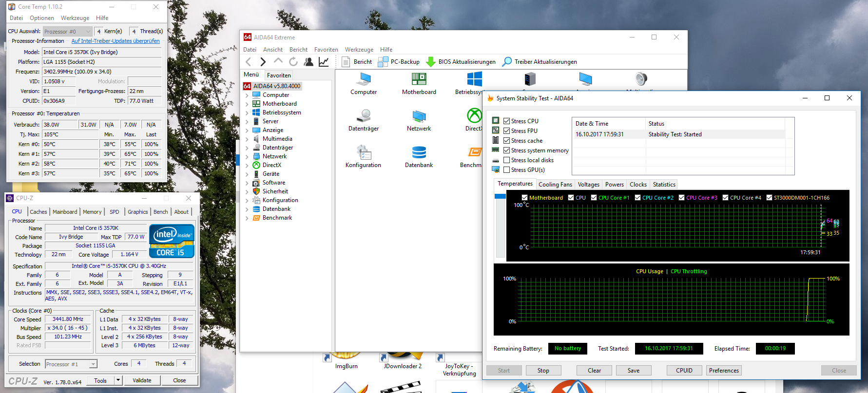Open Treiber Aktualisierungen in toolbar
The height and width of the screenshot is (393, 868).
pyautogui.click(x=540, y=62)
